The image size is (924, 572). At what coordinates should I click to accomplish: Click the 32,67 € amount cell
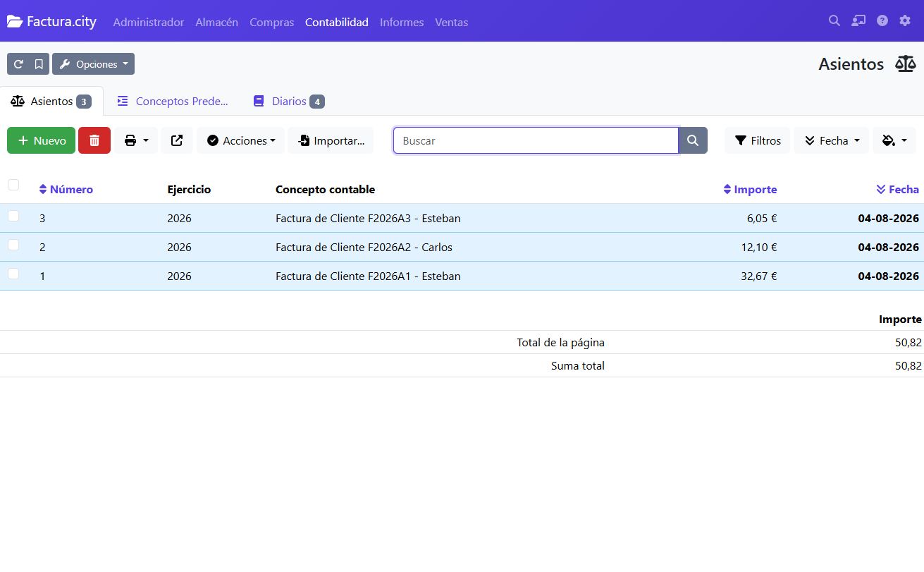[759, 276]
